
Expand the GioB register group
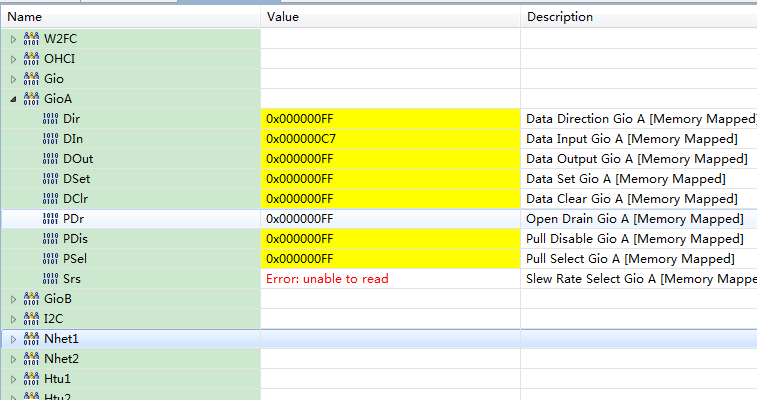[13, 299]
